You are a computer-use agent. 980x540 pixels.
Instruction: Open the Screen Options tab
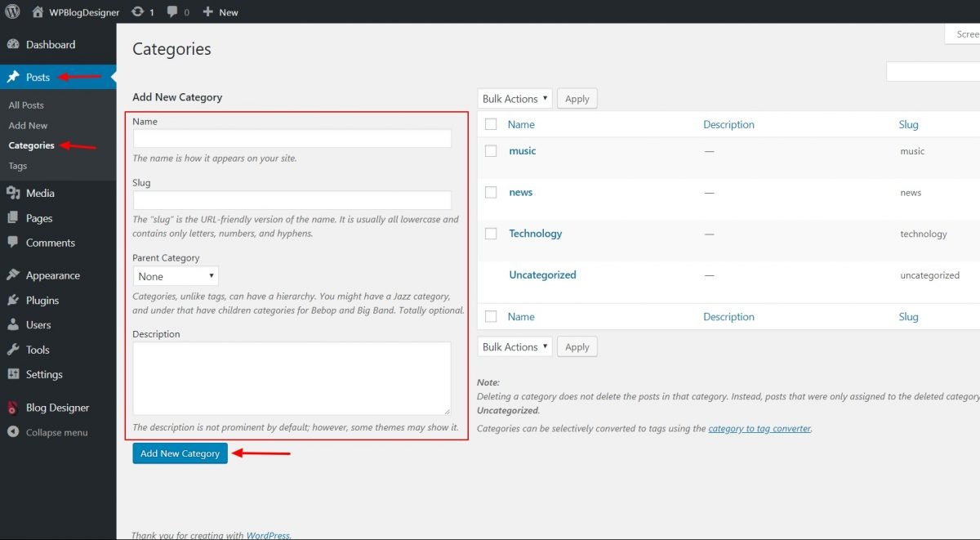966,33
